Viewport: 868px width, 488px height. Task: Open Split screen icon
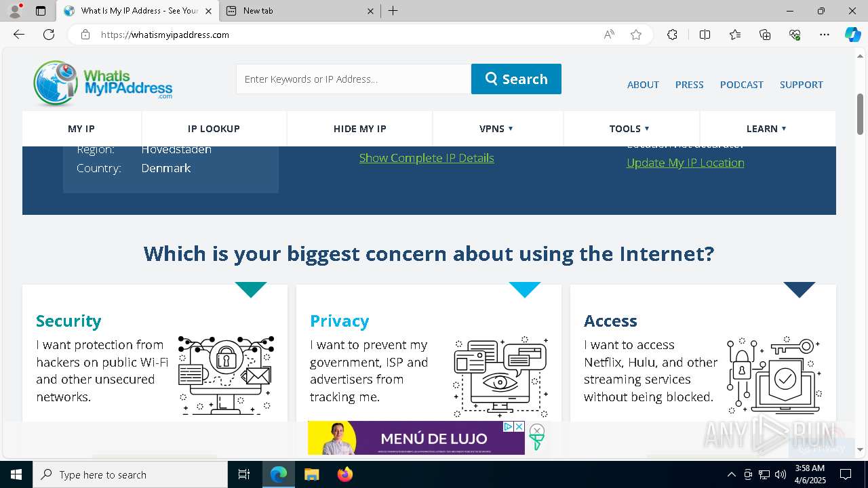click(x=705, y=35)
